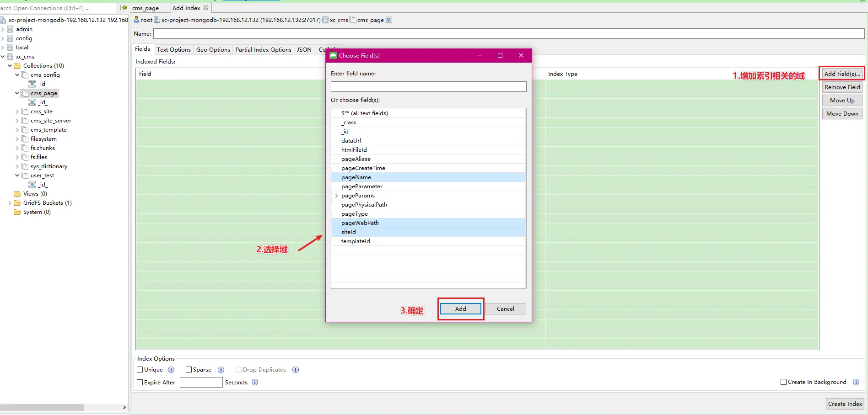The width and height of the screenshot is (868, 415).
Task: Enable the Unique checkbox
Action: tap(140, 370)
